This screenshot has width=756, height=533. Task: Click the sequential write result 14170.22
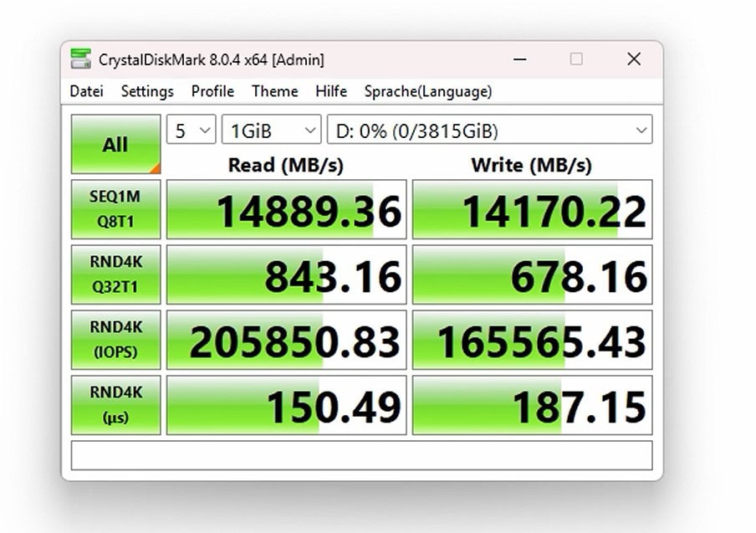coord(532,210)
